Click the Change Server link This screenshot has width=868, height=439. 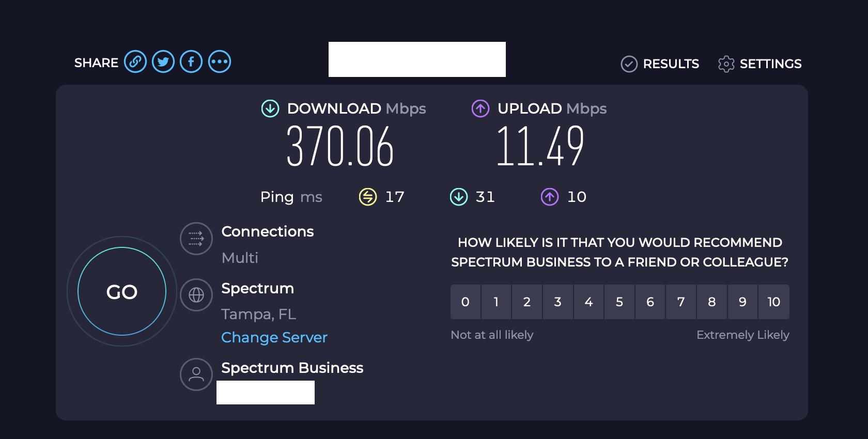point(274,337)
